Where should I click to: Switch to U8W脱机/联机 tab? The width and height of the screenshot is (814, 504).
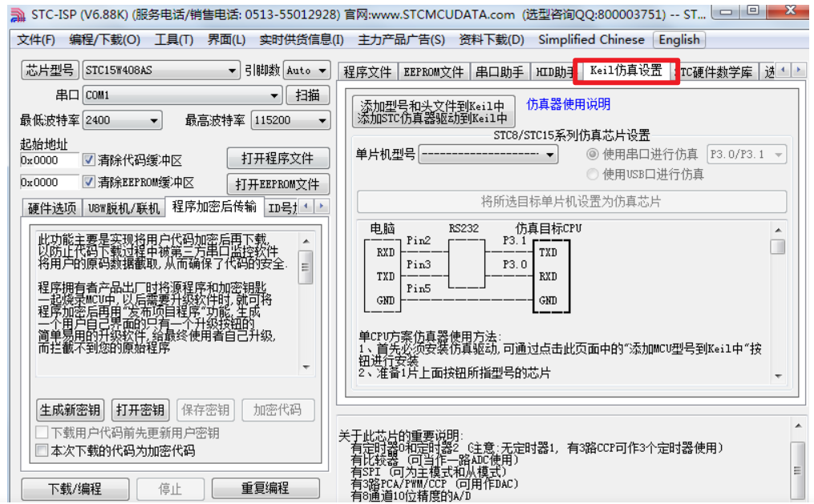pos(123,208)
